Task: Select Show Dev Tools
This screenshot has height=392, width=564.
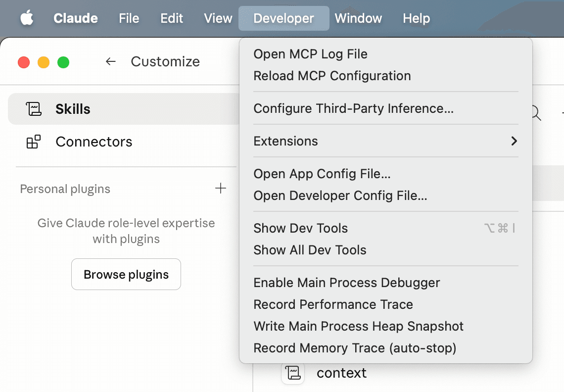Action: point(385,228)
